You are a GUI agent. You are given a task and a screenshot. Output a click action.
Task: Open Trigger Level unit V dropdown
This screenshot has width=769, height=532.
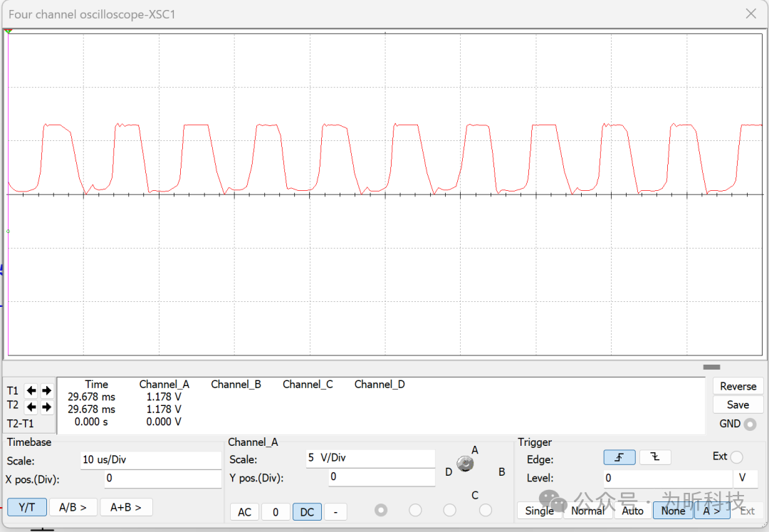click(746, 478)
